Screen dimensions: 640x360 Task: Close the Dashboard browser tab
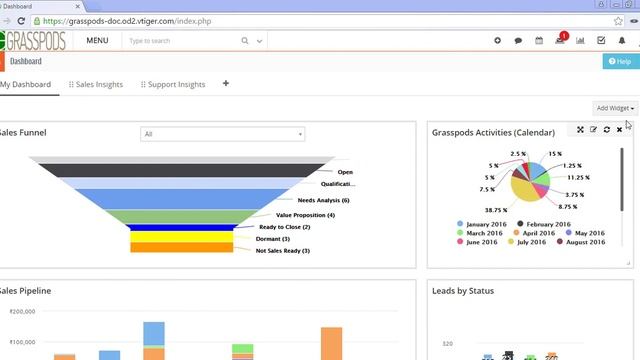click(78, 7)
